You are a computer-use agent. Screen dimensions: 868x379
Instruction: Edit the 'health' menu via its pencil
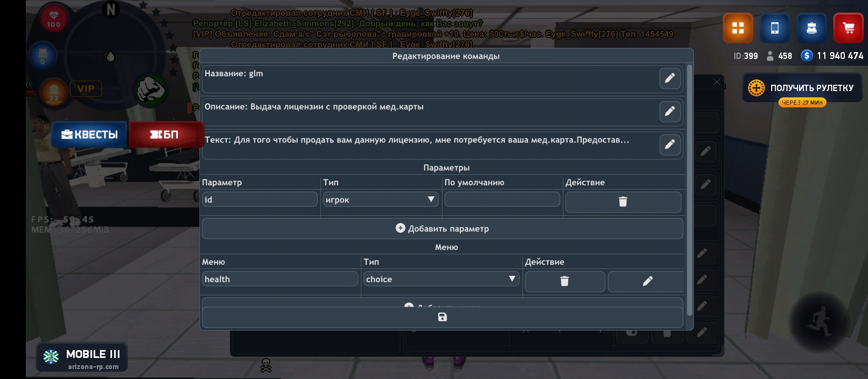point(647,281)
